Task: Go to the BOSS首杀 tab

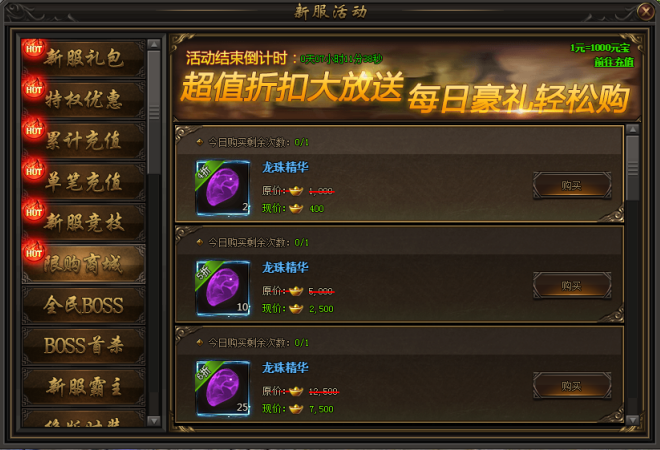Action: pos(84,346)
